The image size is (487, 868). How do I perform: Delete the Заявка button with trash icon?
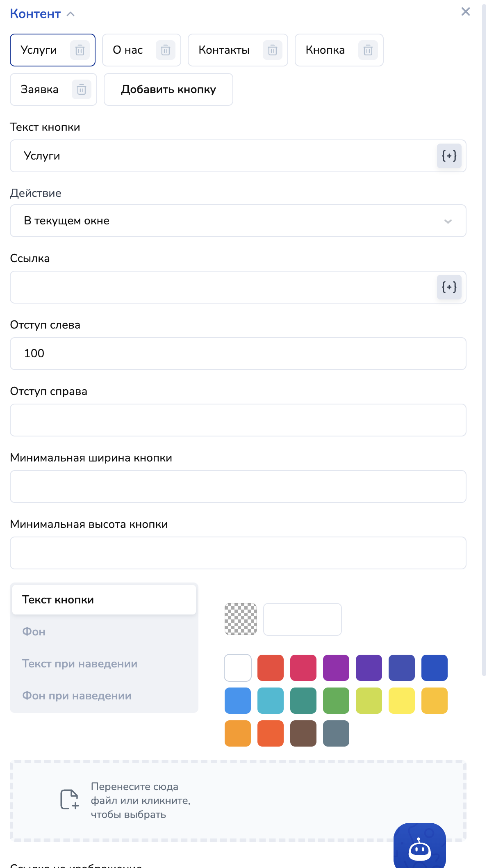point(82,89)
